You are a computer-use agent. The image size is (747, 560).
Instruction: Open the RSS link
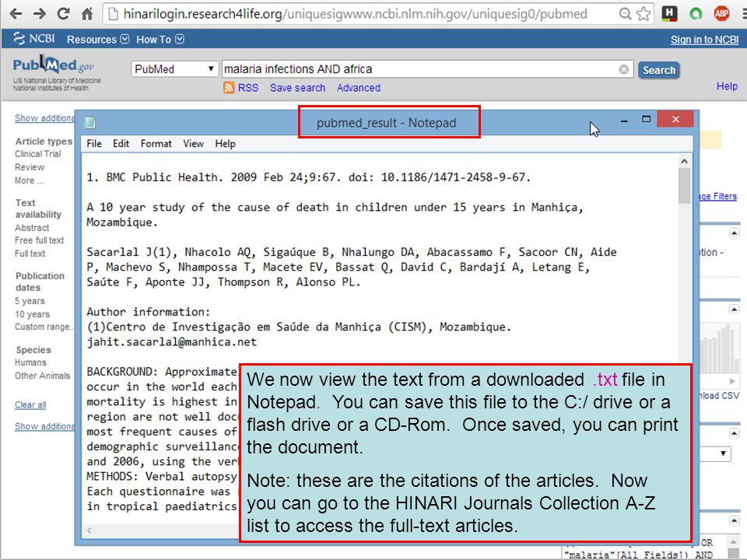[x=247, y=88]
